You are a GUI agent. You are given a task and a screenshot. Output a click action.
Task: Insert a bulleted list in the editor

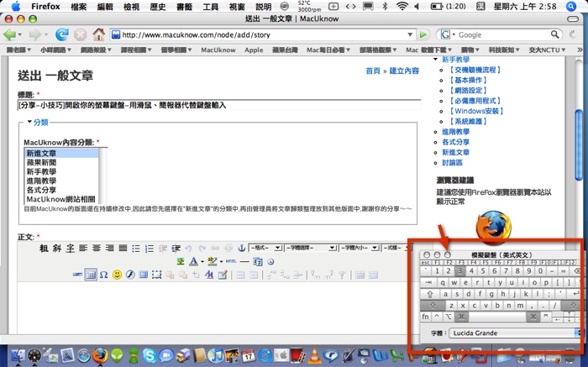click(x=136, y=248)
